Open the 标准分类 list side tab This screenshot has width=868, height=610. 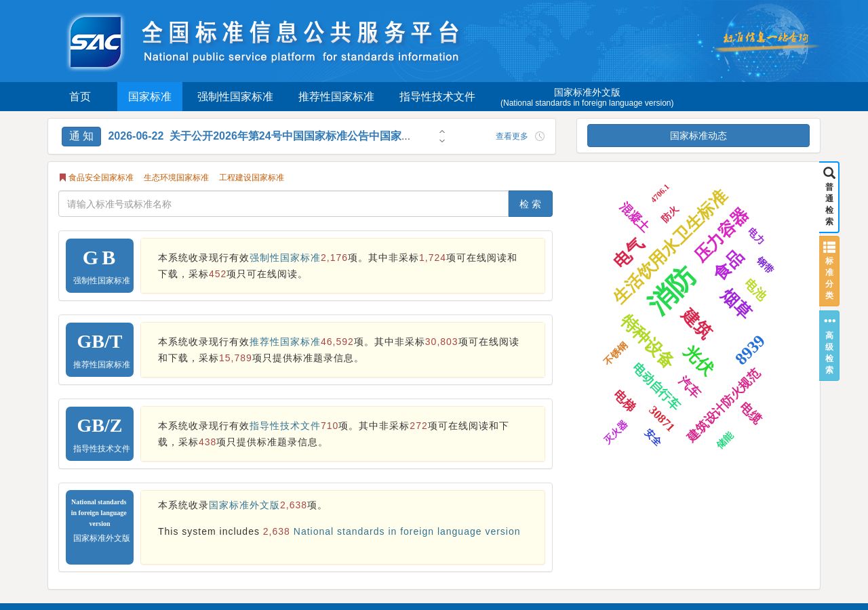[829, 271]
